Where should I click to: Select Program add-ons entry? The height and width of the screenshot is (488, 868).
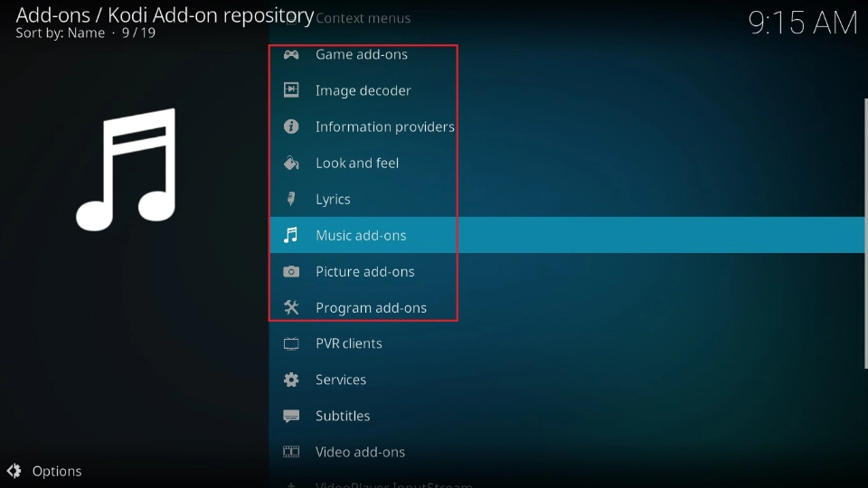tap(567, 307)
